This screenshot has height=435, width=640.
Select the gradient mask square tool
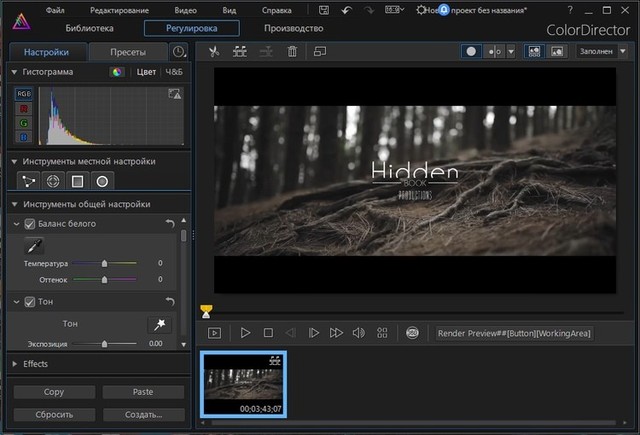tap(77, 181)
